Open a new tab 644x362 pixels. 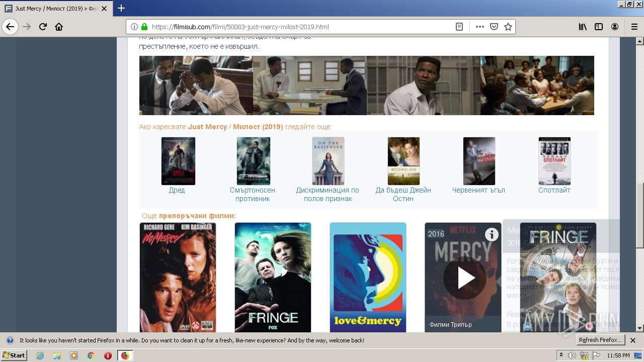[x=121, y=8]
